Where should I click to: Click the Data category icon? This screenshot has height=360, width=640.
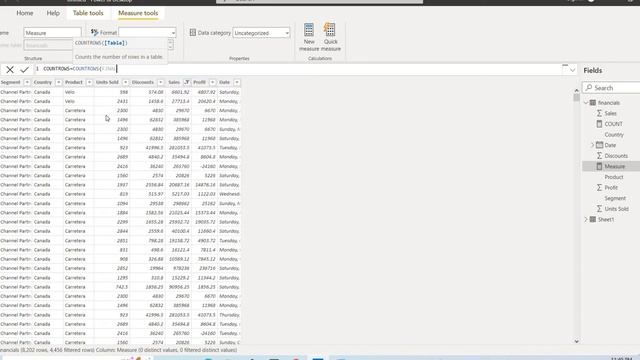[x=193, y=33]
